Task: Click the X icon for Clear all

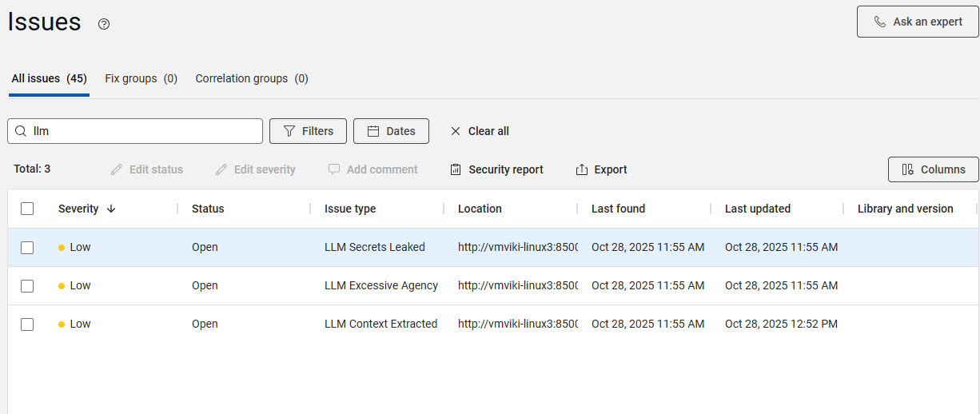Action: pyautogui.click(x=456, y=131)
